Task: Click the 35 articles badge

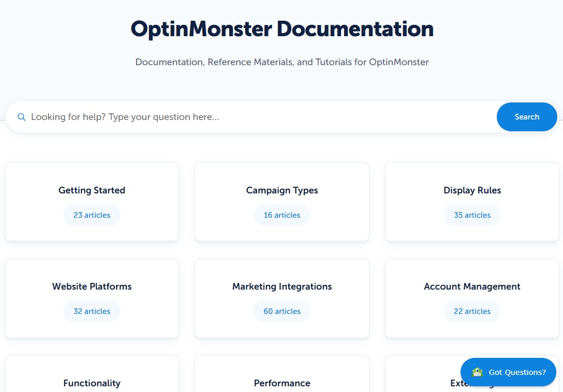Action: pos(472,215)
